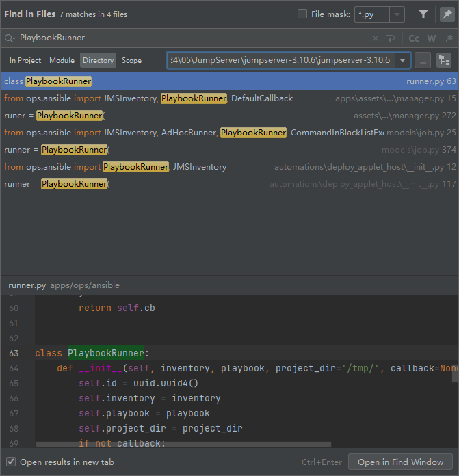Click the filter search results icon

(x=423, y=14)
